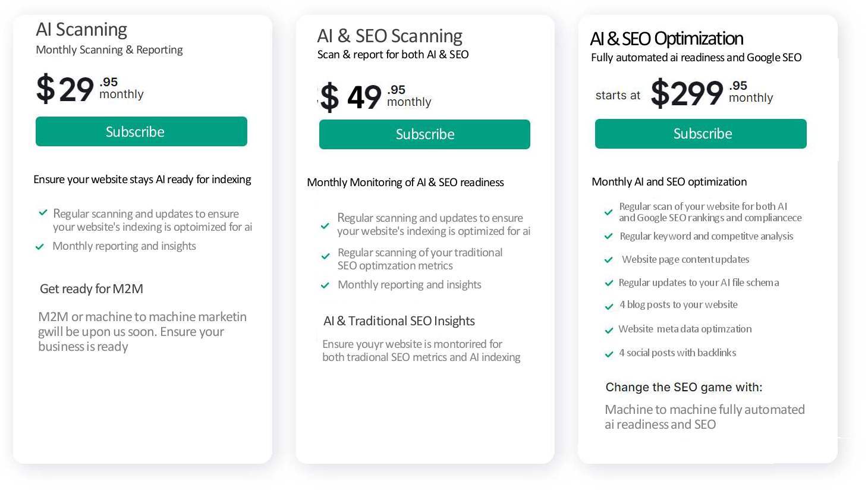868x490 pixels.
Task: Click checkmark next to 4 social posts with backlinks
Action: [608, 354]
